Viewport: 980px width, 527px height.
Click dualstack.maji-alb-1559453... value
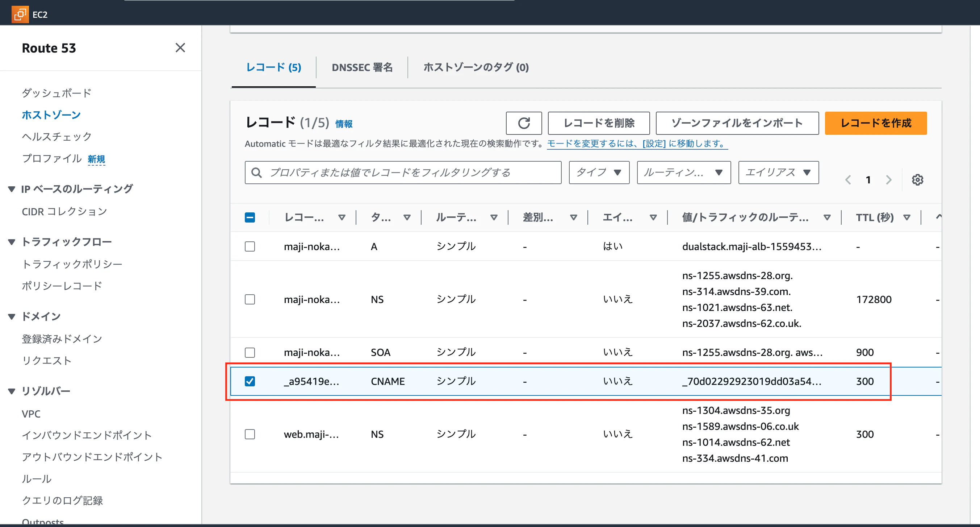click(751, 246)
